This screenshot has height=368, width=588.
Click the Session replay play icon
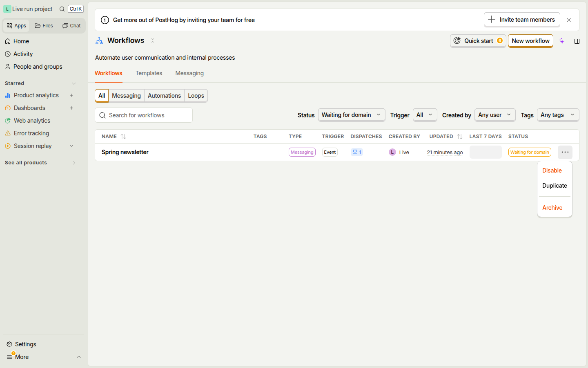click(8, 146)
